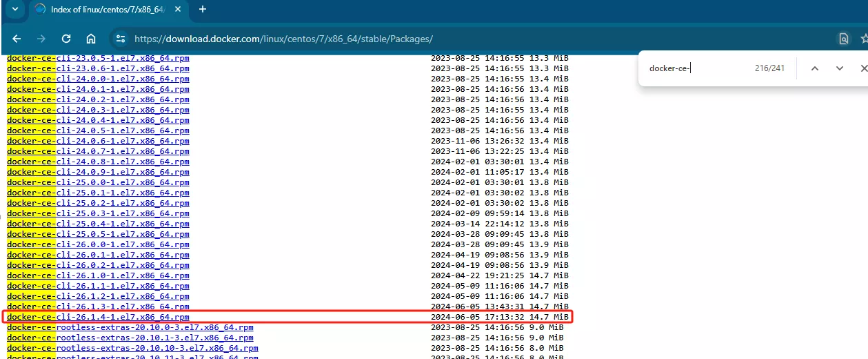Viewport: 868px width, 359px height.
Task: Open docker-ce-rootless-extras-20.10.0-3 rpm link
Action: [x=130, y=327]
